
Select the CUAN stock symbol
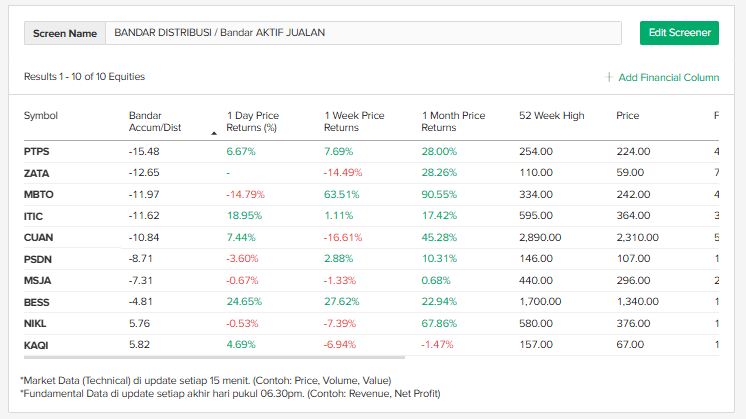(38, 238)
